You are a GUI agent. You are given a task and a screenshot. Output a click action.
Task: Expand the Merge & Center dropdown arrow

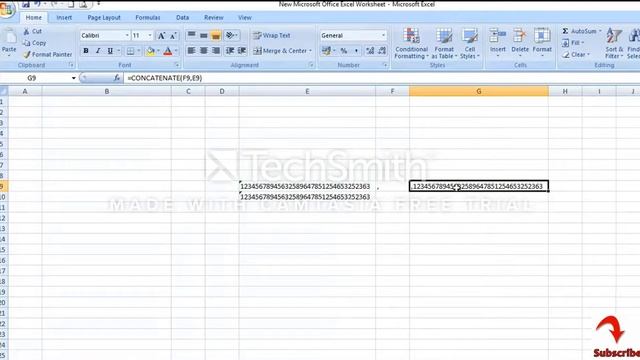point(311,51)
